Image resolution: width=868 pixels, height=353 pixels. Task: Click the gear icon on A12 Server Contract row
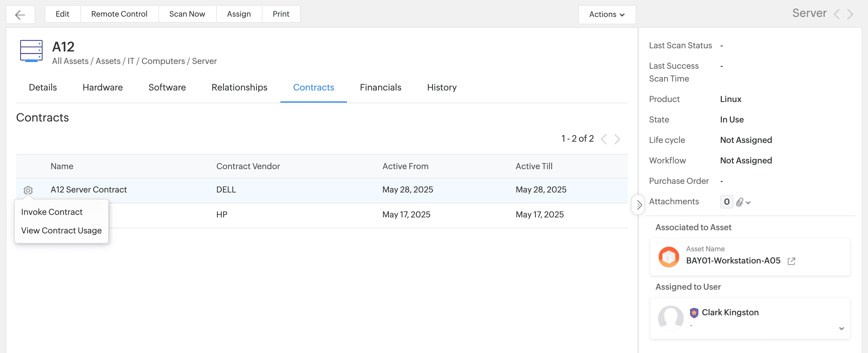[28, 191]
